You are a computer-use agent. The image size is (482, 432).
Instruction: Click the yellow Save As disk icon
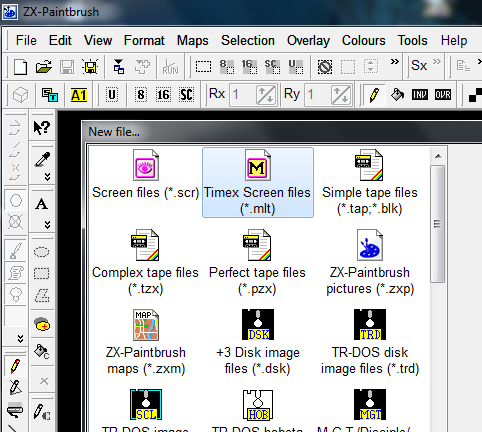pyautogui.click(x=90, y=67)
